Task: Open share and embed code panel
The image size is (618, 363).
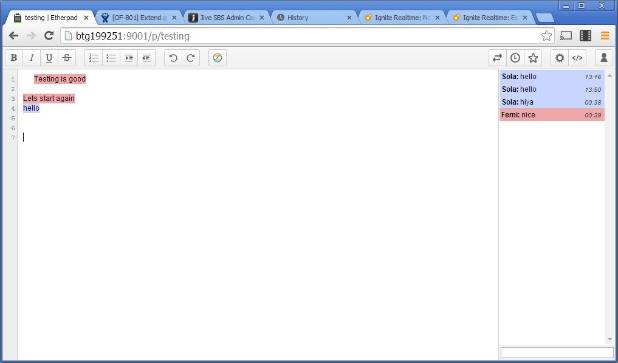Action: coord(577,58)
